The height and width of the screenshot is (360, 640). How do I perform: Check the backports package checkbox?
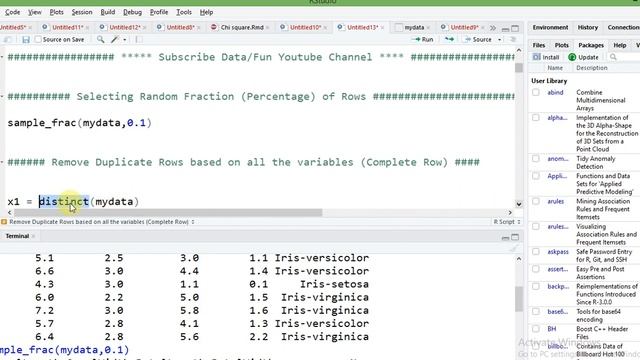point(536,287)
